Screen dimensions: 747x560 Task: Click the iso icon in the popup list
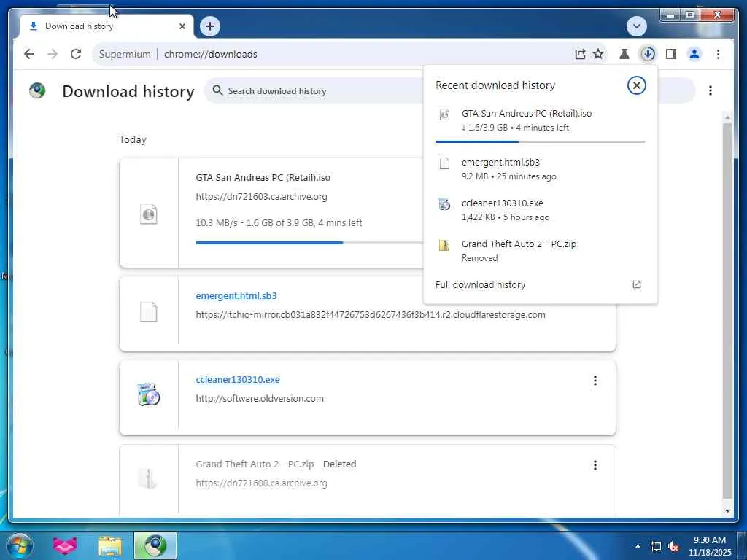[444, 114]
